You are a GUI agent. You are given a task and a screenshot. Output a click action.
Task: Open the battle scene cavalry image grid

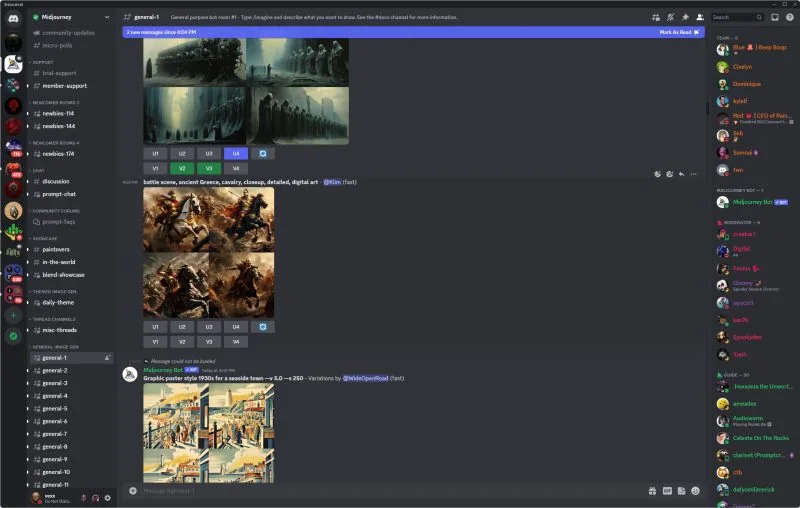click(209, 253)
